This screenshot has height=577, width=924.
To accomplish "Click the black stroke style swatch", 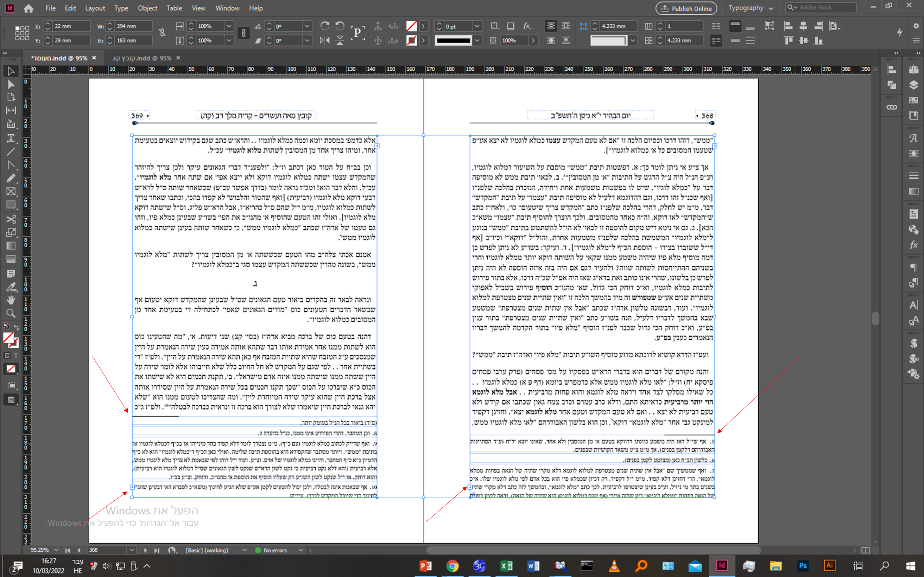I will click(453, 40).
